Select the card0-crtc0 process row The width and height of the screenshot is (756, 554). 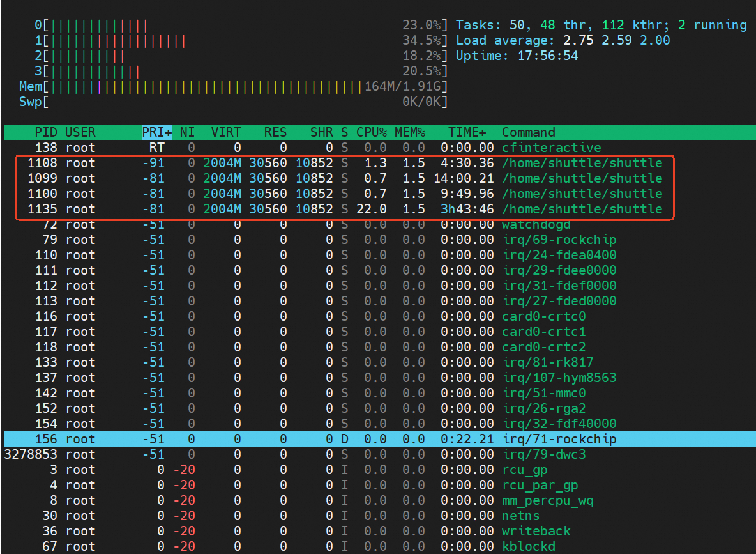tap(379, 316)
